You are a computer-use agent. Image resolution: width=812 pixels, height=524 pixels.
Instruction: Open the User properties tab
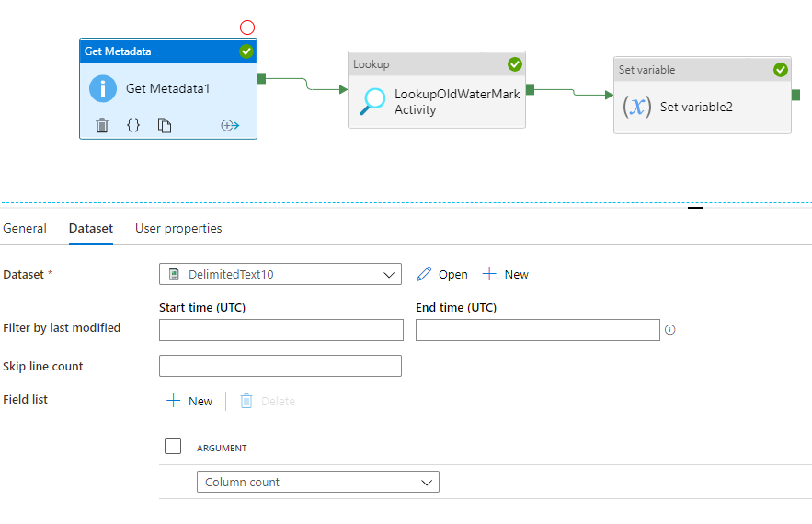pyautogui.click(x=178, y=228)
